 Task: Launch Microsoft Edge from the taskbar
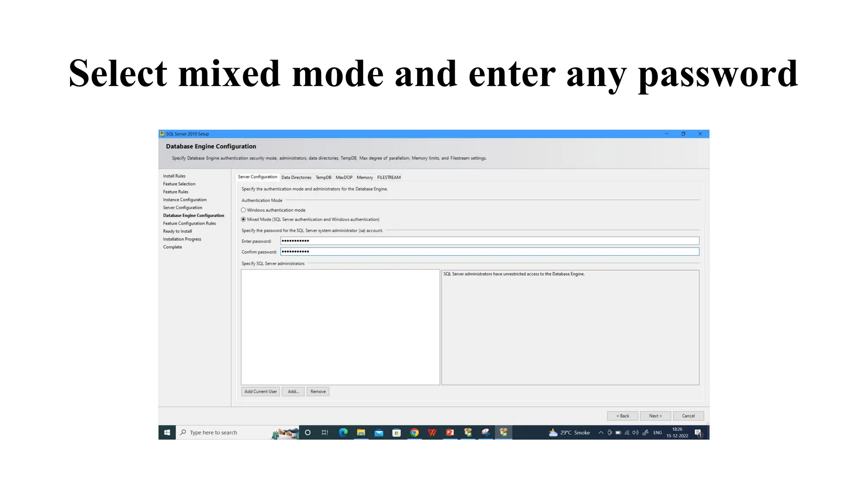(343, 433)
